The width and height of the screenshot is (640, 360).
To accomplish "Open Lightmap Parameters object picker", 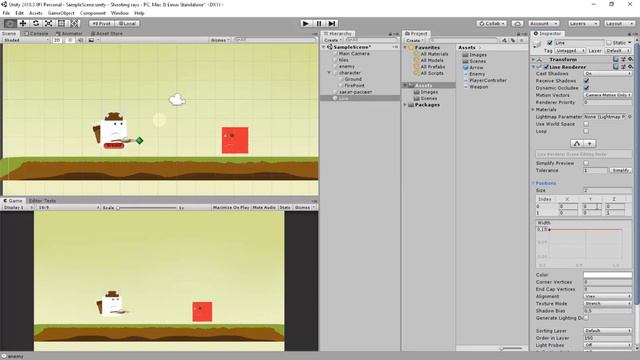I will [630, 117].
